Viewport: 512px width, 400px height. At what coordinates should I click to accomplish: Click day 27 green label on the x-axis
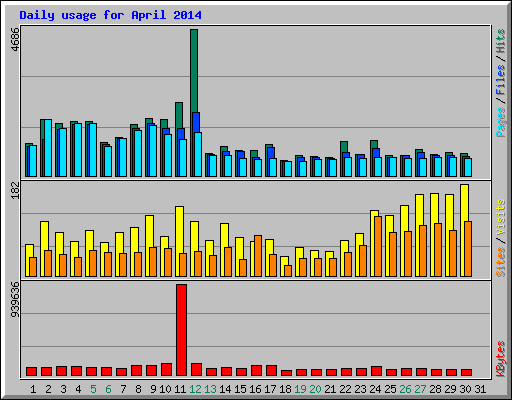(x=420, y=389)
